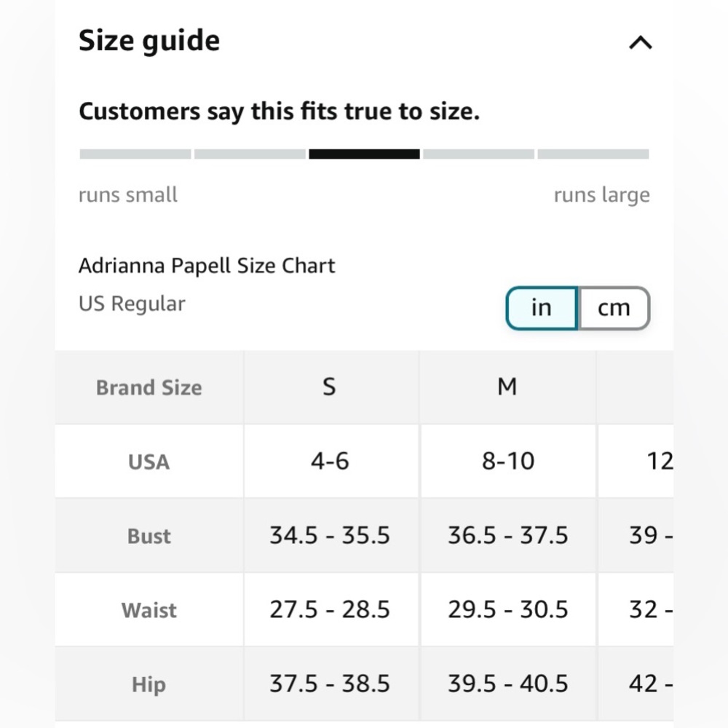Click the hip 39.5 - 40.5 cell
Viewport: 728px width, 728px height.
[507, 684]
